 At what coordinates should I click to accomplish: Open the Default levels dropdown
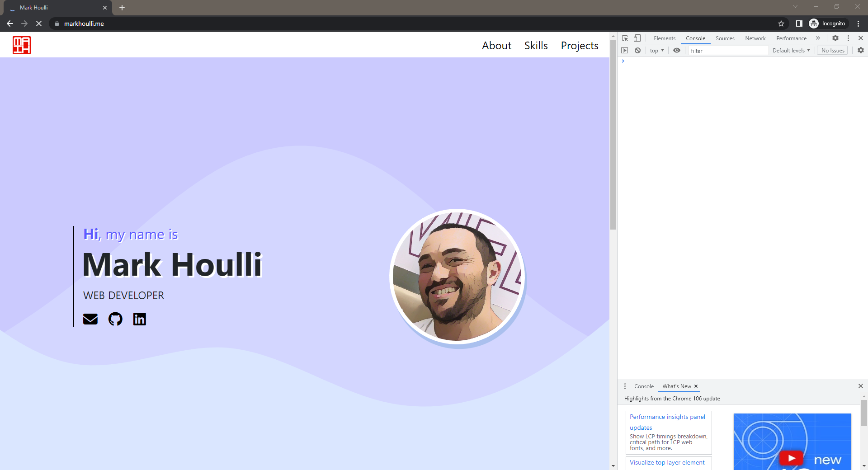tap(791, 50)
